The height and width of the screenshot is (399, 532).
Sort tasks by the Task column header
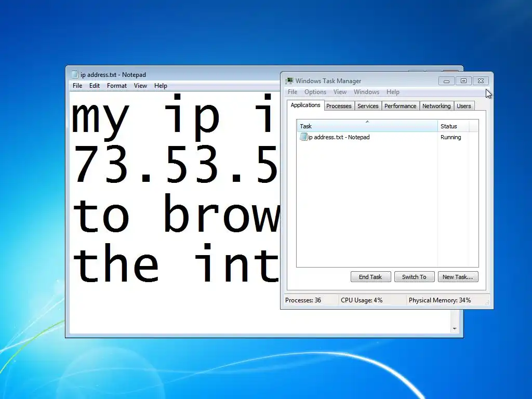tap(367, 126)
